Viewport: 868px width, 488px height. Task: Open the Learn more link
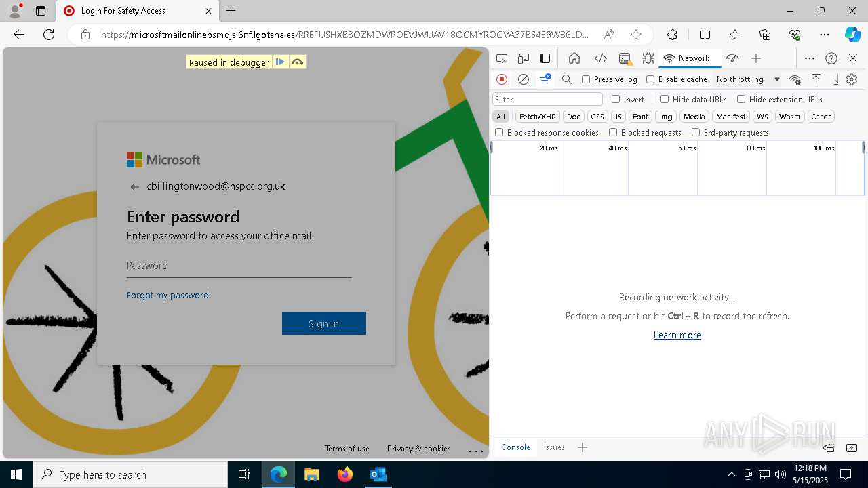pos(677,335)
